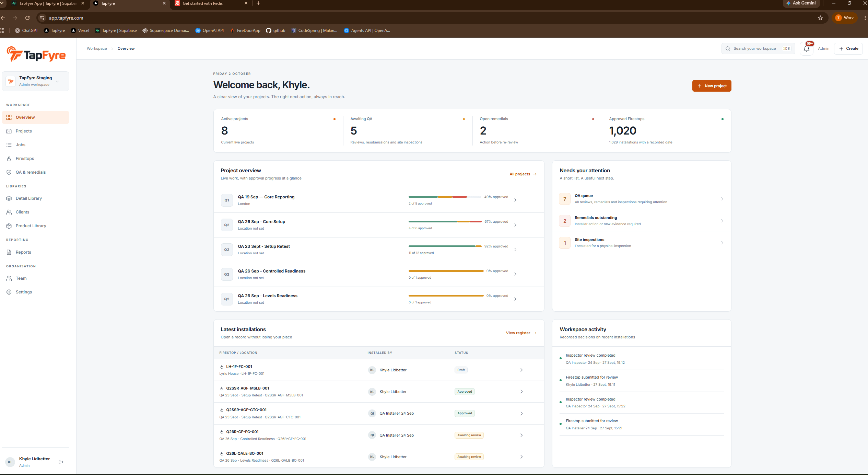Expand the Site inspections item
Screen dimensions: 868x475
point(642,243)
